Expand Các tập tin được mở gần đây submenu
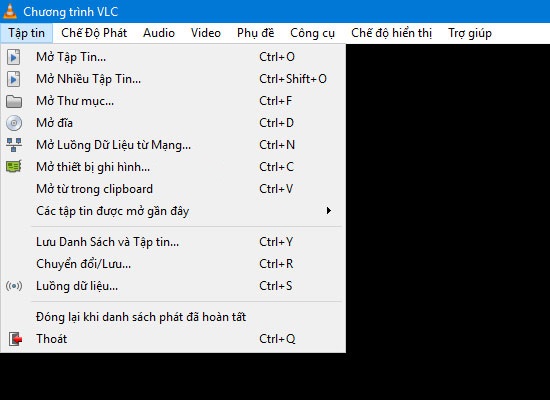Image resolution: width=550 pixels, height=400 pixels. (173, 211)
